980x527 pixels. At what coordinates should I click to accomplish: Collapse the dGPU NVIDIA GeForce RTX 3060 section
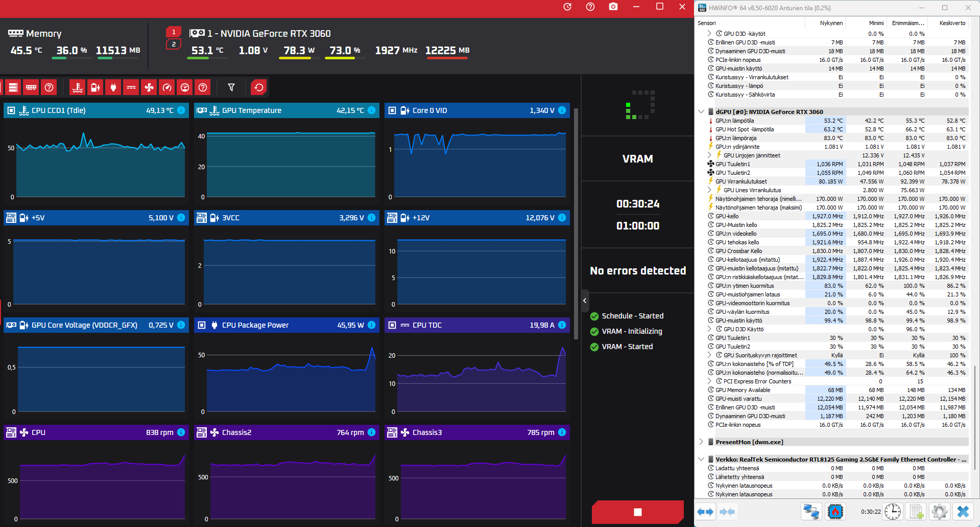pyautogui.click(x=701, y=111)
